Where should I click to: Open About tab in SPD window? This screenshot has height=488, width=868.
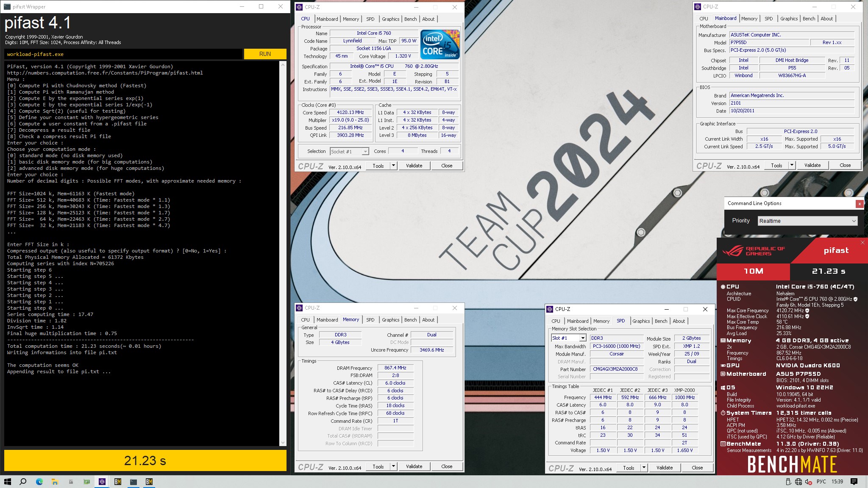[x=679, y=321]
